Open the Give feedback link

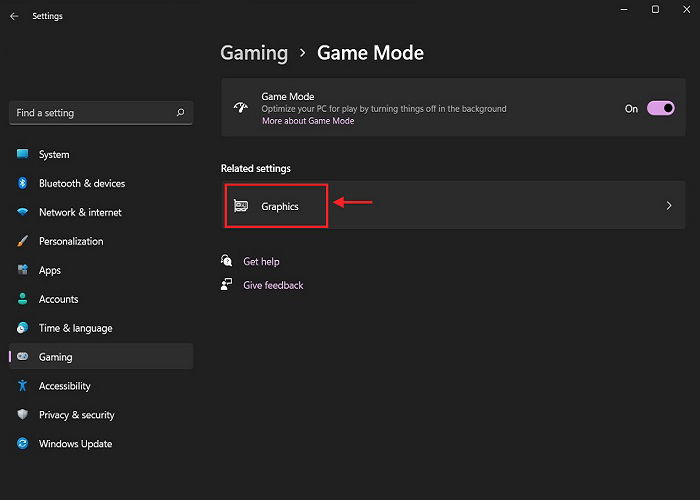tap(273, 285)
